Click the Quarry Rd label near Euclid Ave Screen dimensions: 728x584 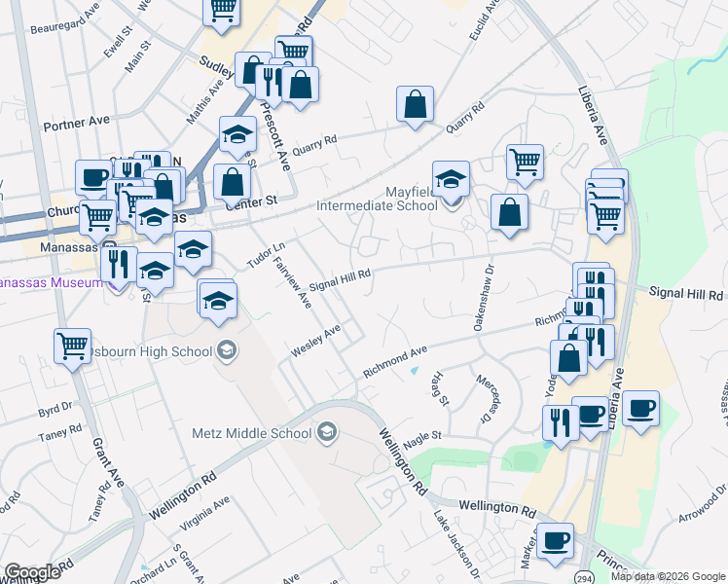pos(465,118)
